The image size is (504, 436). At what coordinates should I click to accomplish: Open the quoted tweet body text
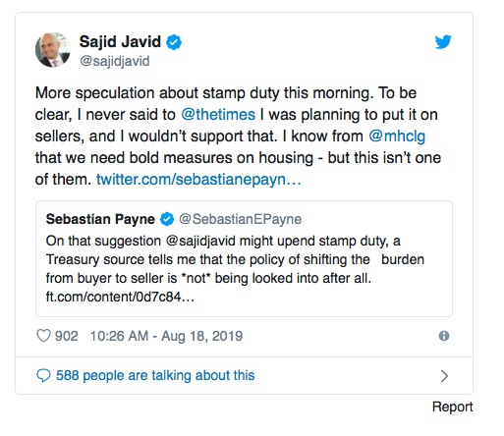pos(235,259)
